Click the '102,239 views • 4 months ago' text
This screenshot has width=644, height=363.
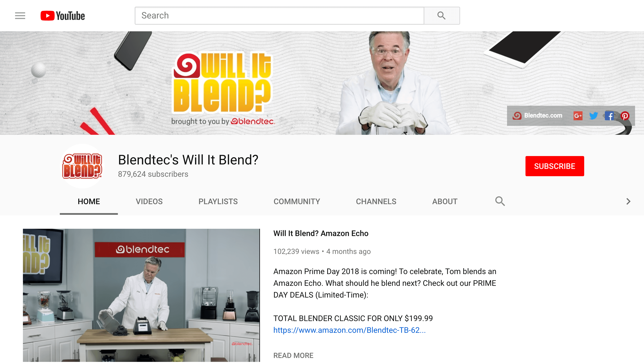click(322, 252)
